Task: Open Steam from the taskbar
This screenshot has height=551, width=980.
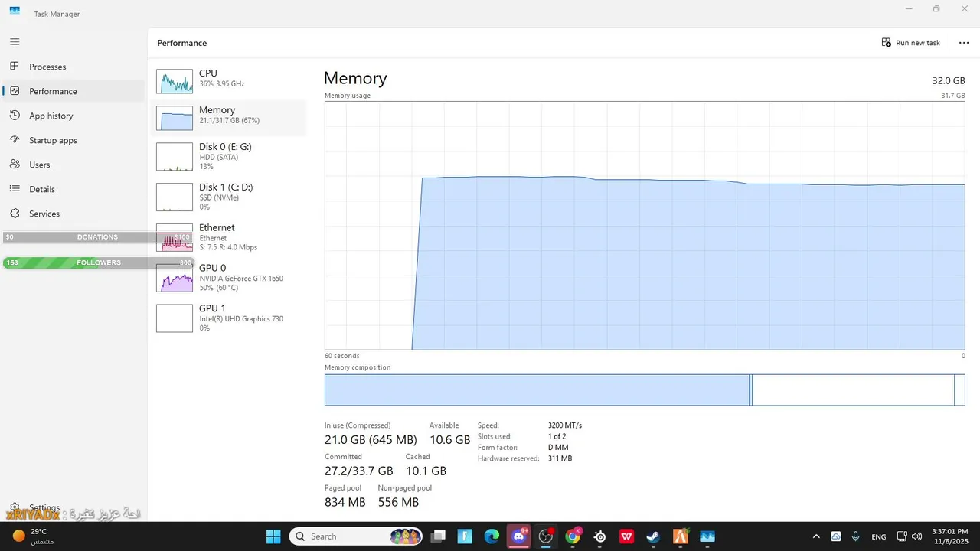Action: [x=653, y=536]
